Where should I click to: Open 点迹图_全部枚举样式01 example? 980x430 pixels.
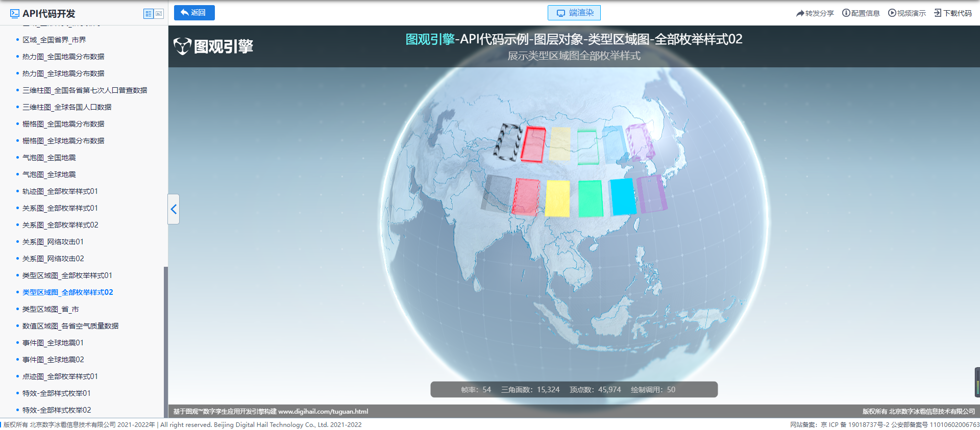[60, 376]
